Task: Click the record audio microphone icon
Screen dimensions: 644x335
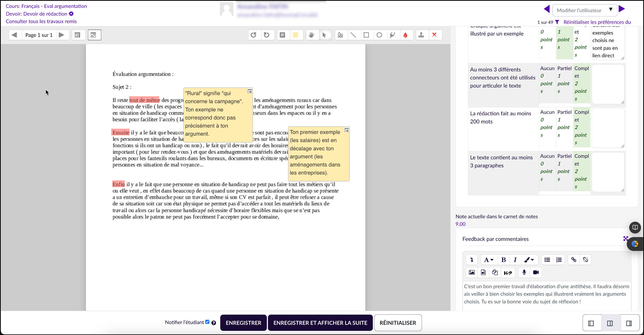Action: click(524, 272)
